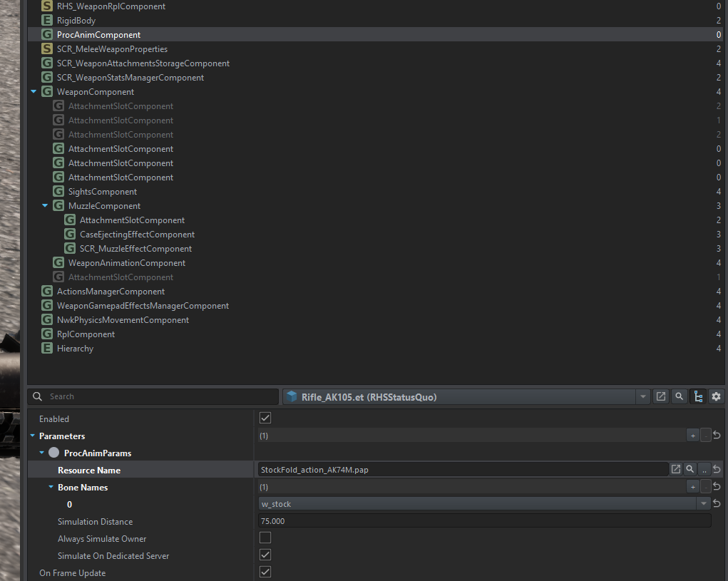Open the w_stock bone name dropdown
Image resolution: width=728 pixels, height=581 pixels.
pos(704,504)
